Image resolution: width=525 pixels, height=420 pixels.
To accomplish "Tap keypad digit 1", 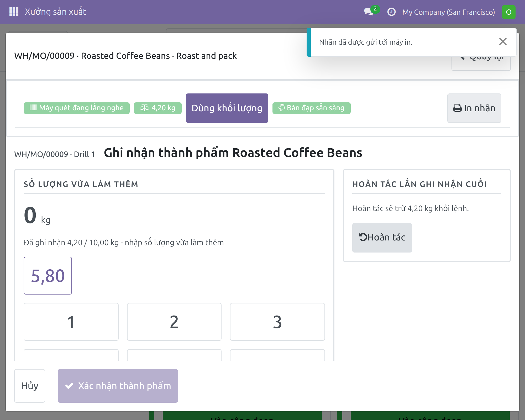I will [71, 322].
